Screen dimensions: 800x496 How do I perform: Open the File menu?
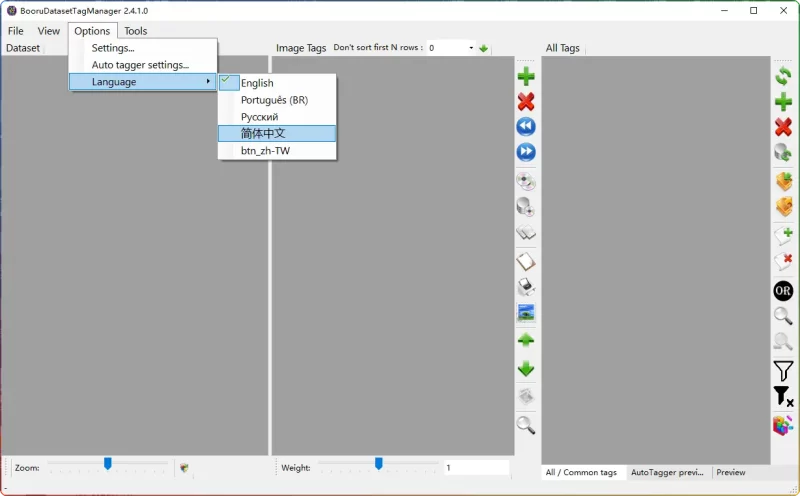click(x=16, y=31)
